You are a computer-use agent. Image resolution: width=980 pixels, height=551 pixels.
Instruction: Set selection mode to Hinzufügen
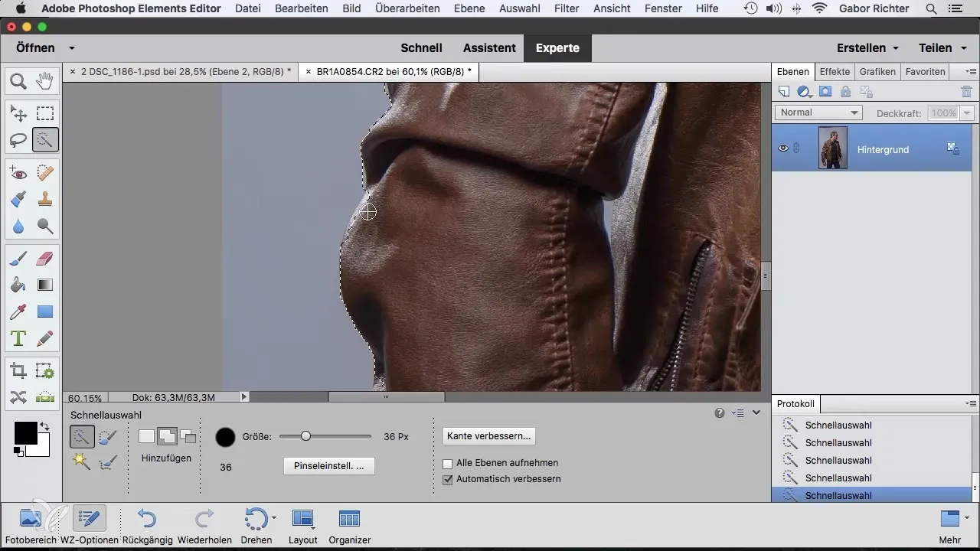click(167, 437)
